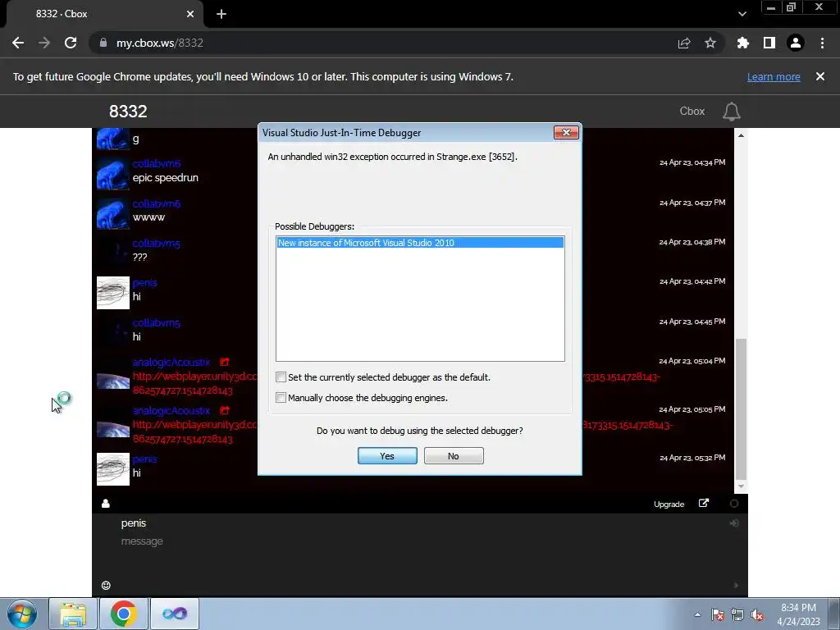Click Action Center flag tray icon
The image size is (840, 630).
point(718,614)
